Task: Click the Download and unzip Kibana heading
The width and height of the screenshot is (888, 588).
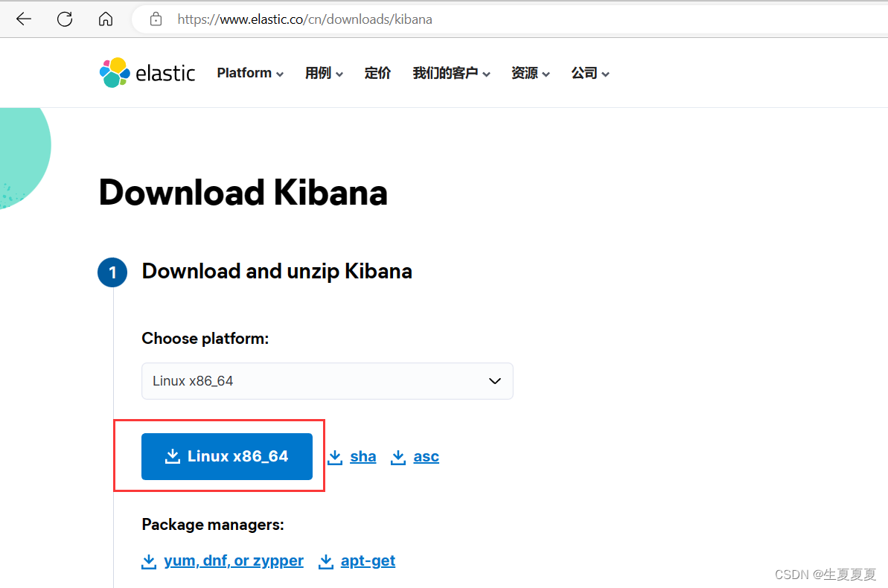Action: (277, 272)
